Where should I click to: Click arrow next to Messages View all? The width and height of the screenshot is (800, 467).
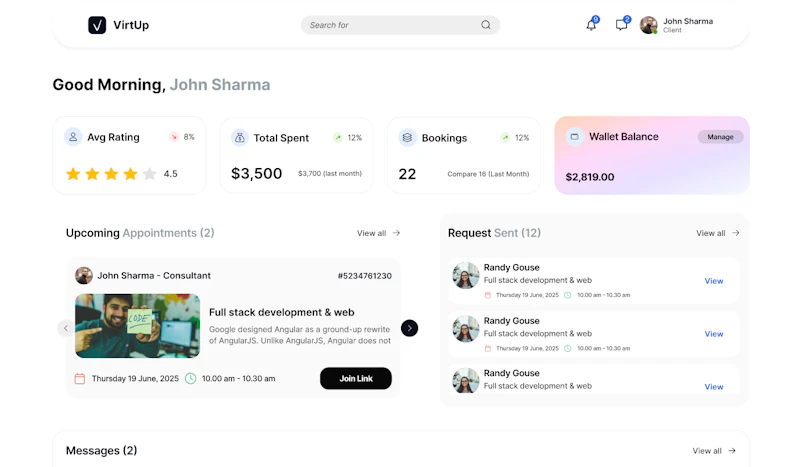pos(732,451)
